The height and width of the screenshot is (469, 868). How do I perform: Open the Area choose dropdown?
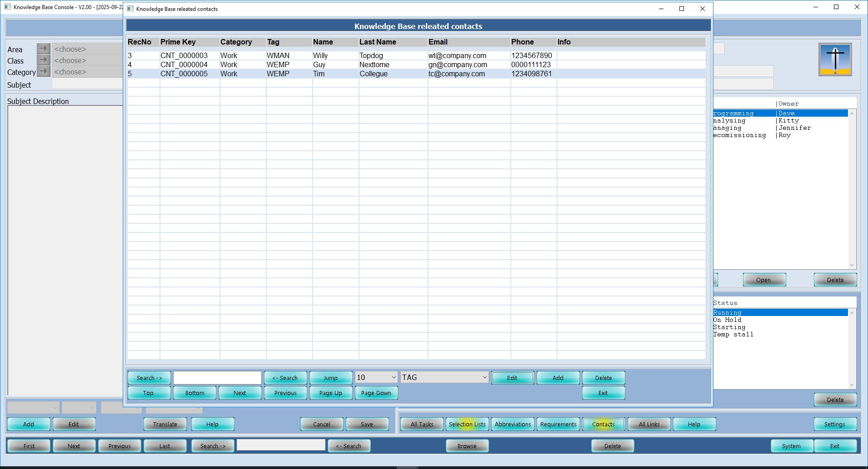click(x=87, y=49)
